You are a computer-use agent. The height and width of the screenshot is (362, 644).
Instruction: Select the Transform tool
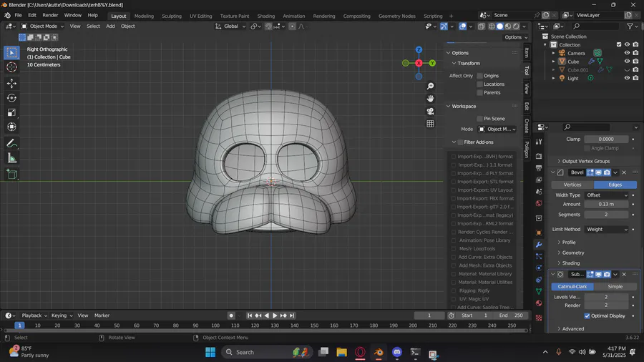(11, 127)
